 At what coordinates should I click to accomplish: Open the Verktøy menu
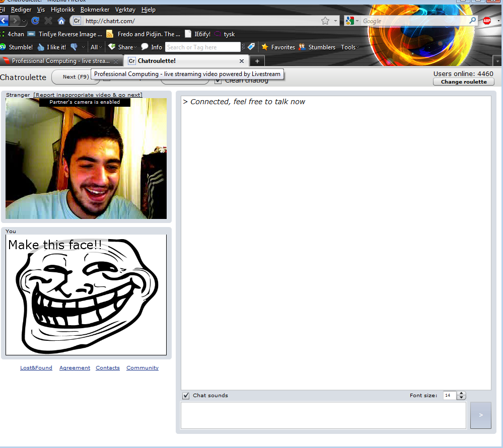(125, 10)
